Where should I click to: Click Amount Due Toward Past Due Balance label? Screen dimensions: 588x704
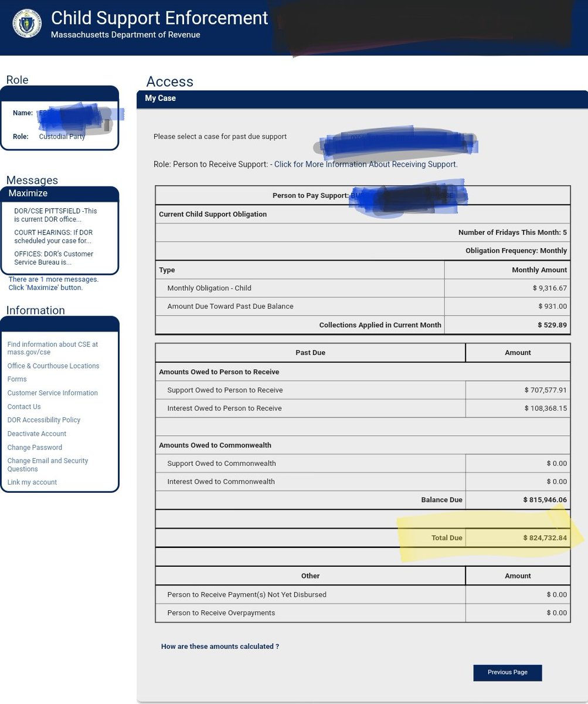230,306
